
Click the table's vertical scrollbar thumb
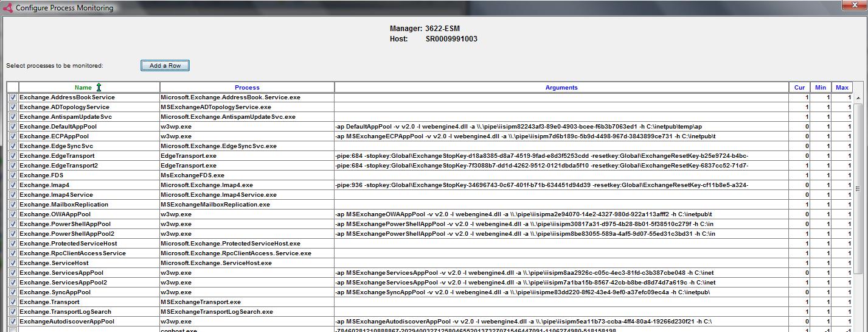(858, 189)
